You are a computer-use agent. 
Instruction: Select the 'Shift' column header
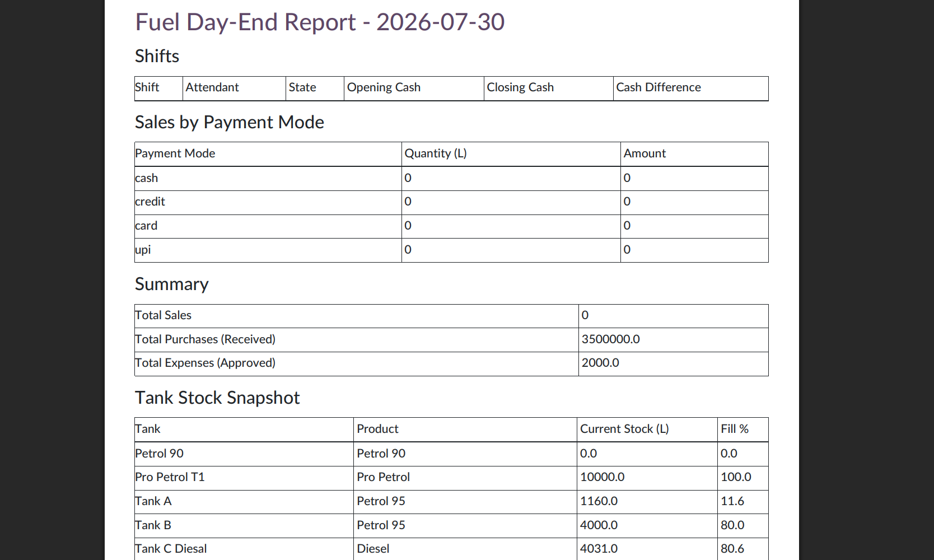point(147,87)
